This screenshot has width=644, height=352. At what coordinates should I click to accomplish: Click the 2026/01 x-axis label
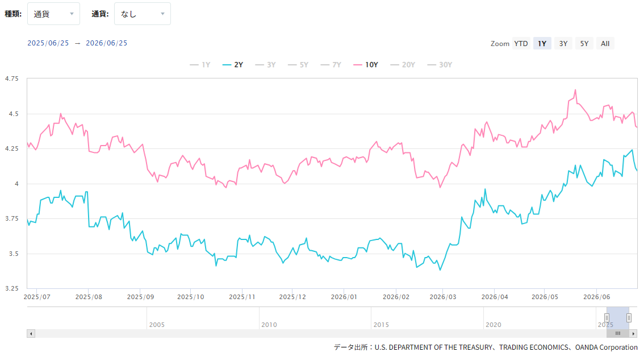(344, 297)
